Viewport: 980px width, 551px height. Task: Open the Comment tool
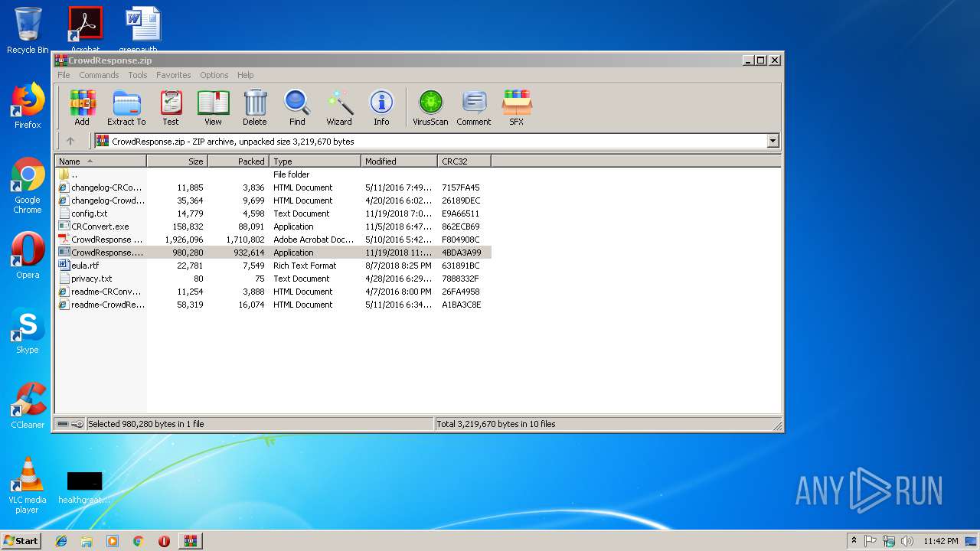click(x=474, y=108)
